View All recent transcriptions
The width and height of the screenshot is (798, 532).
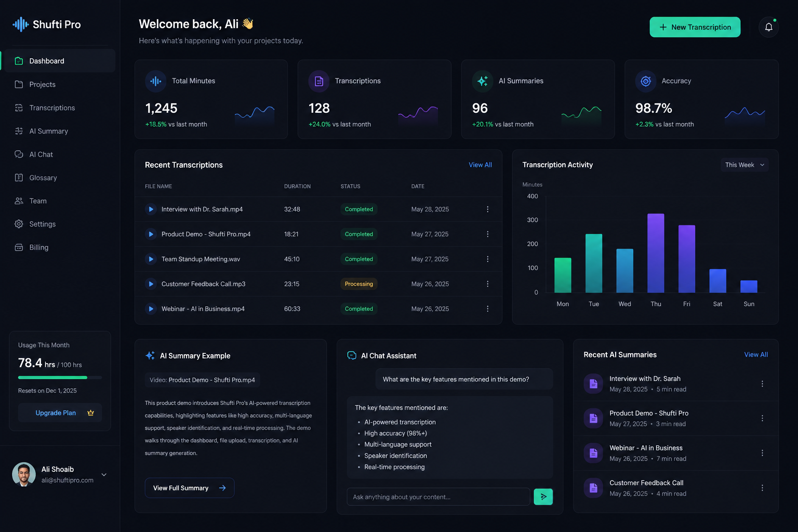click(x=480, y=165)
